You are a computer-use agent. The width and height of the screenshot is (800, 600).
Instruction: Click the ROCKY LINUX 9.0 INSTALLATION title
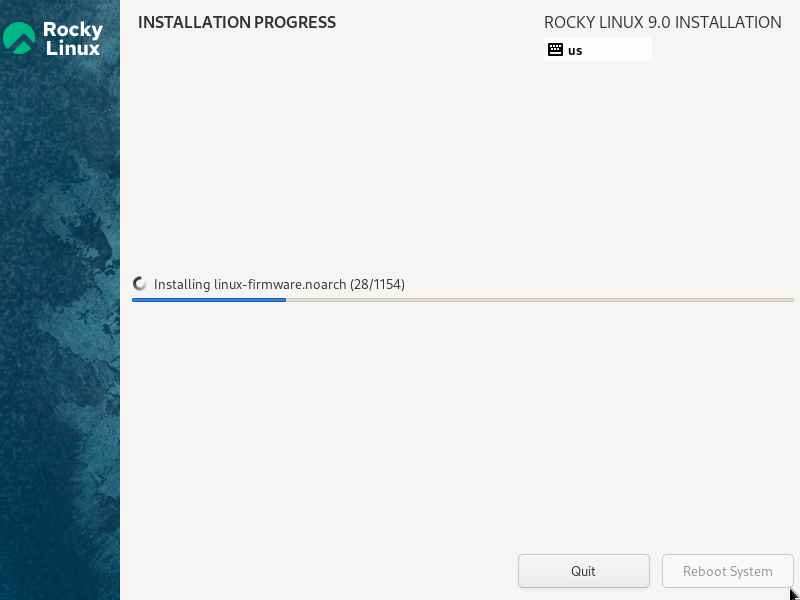(662, 21)
